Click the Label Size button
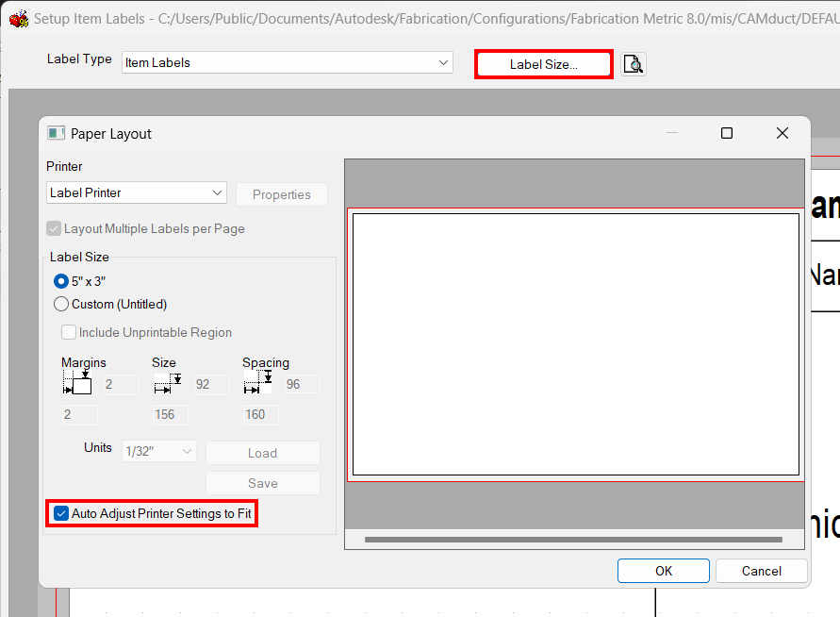This screenshot has width=840, height=617. 543,63
